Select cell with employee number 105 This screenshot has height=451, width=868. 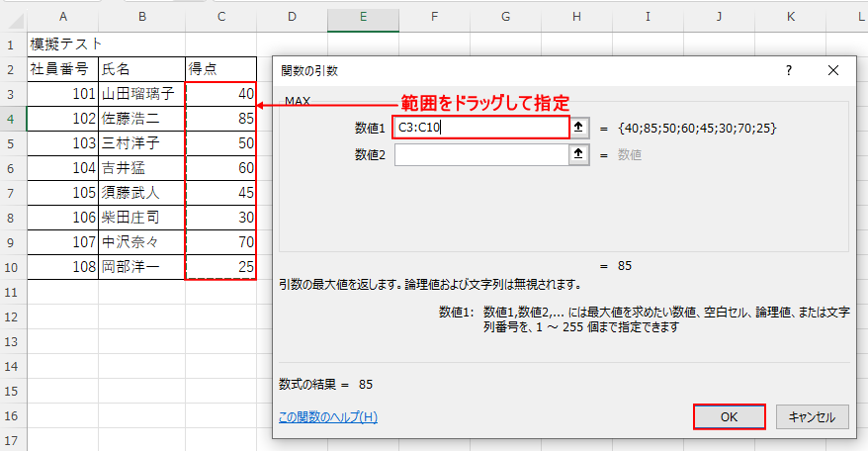tap(63, 193)
